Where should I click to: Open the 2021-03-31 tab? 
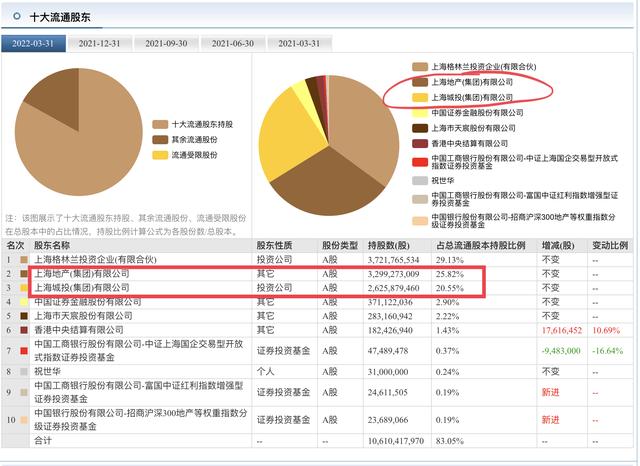click(x=299, y=44)
